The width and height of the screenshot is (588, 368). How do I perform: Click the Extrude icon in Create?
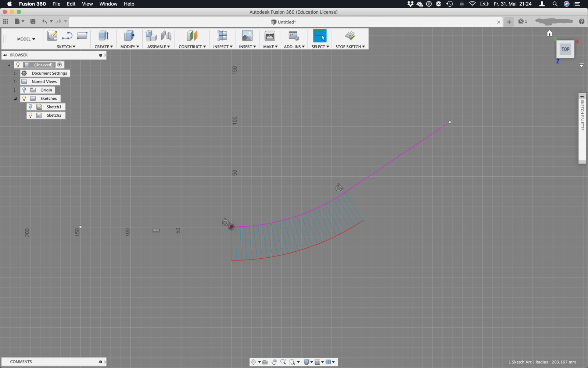click(x=104, y=36)
